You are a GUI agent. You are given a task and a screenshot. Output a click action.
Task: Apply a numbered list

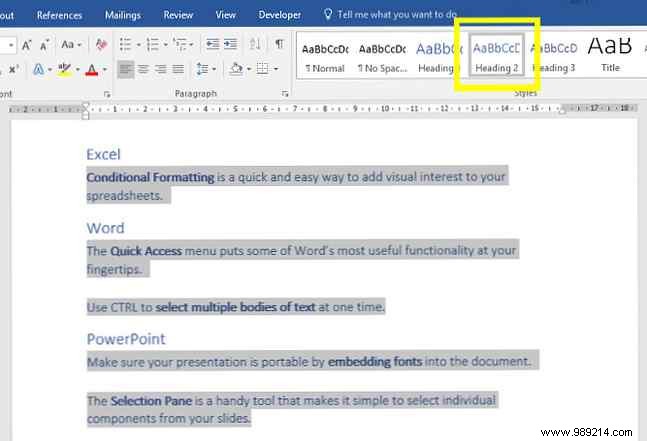(x=153, y=44)
